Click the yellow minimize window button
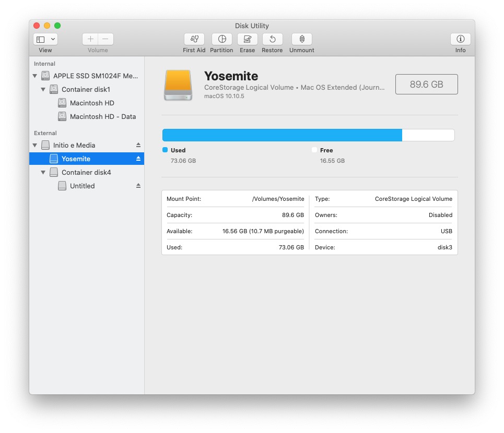Viewport: 504px width, 433px height. 47,26
